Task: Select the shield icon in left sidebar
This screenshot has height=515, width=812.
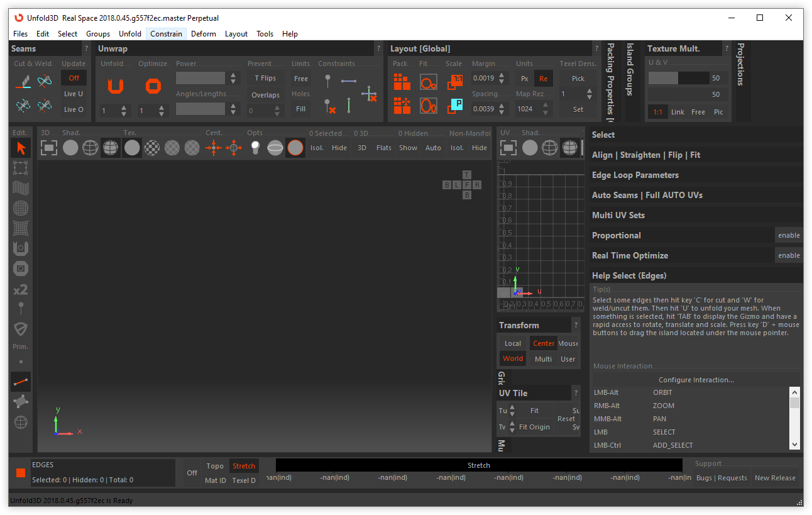Action: point(21,329)
